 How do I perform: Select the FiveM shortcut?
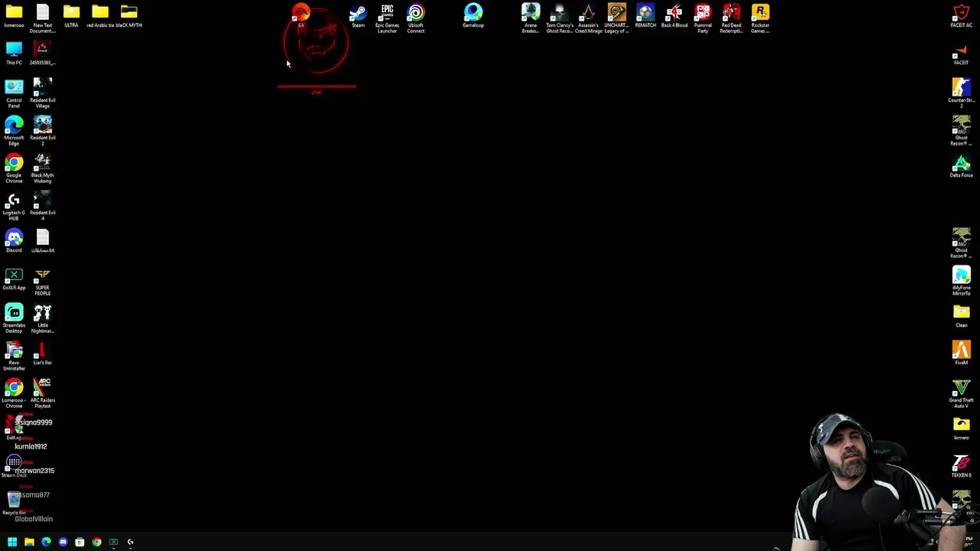962,354
